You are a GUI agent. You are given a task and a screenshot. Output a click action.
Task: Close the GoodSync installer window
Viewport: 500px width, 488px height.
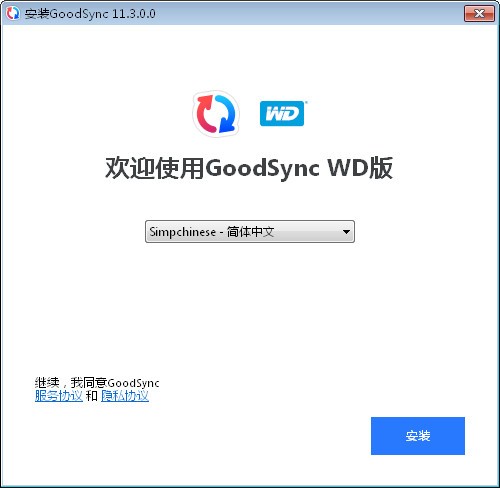[479, 14]
